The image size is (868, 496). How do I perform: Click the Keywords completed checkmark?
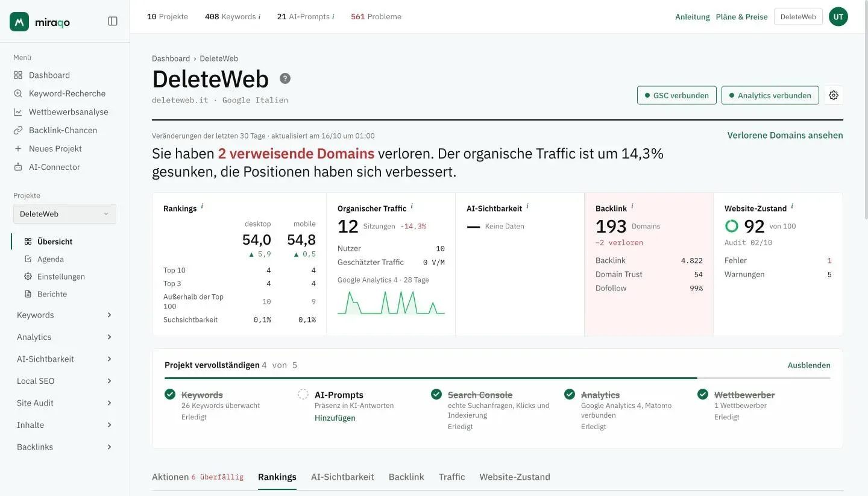pyautogui.click(x=170, y=394)
